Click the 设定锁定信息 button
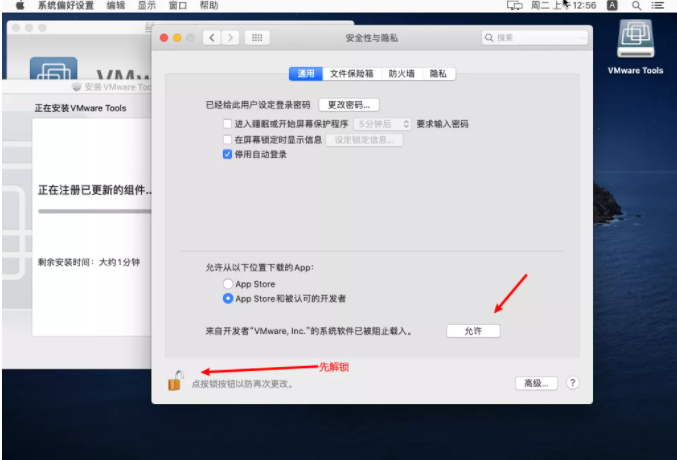Image resolution: width=677 pixels, height=460 pixels. tap(364, 140)
